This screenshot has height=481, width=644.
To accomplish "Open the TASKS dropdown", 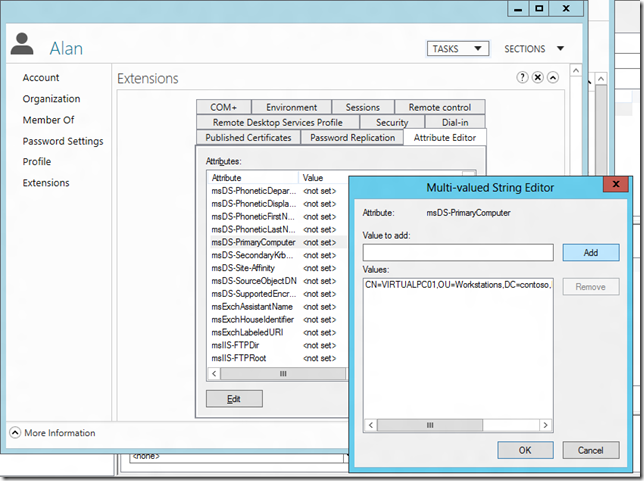I will (x=456, y=48).
